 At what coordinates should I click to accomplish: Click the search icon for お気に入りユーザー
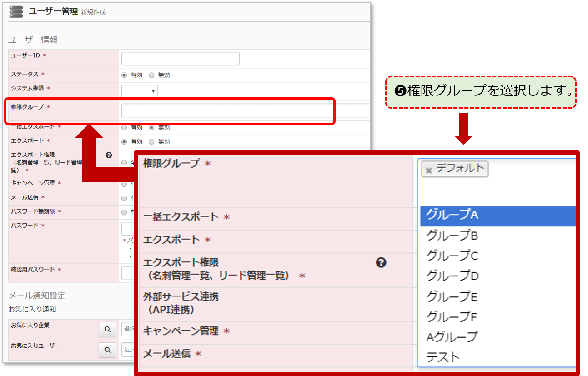pos(107,350)
